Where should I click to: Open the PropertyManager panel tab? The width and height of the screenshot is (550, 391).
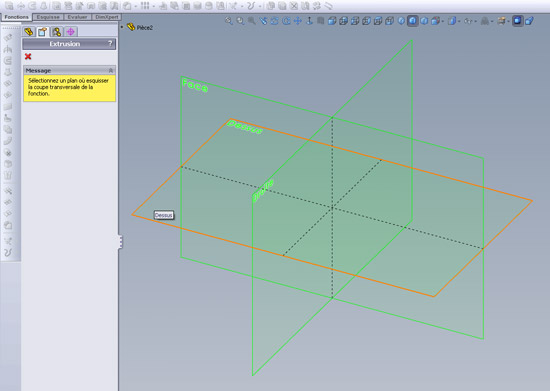tap(42, 32)
